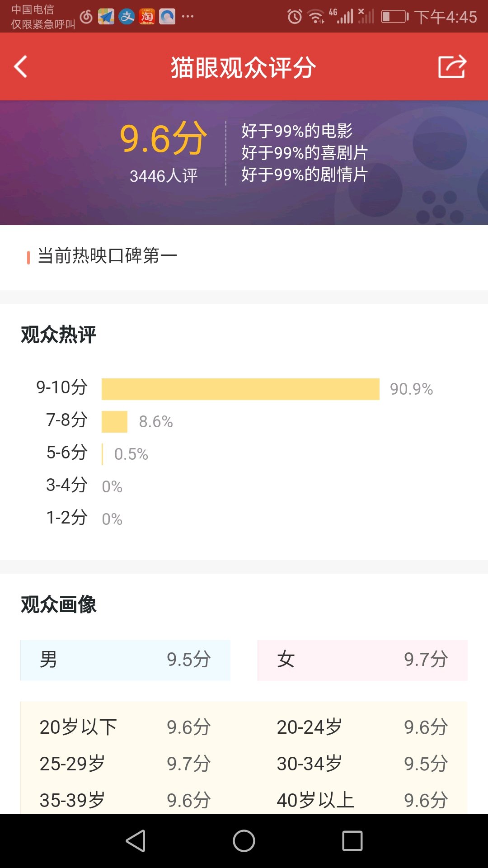The height and width of the screenshot is (868, 488).
Task: Tap the 25-29岁 age group row
Action: click(125, 764)
